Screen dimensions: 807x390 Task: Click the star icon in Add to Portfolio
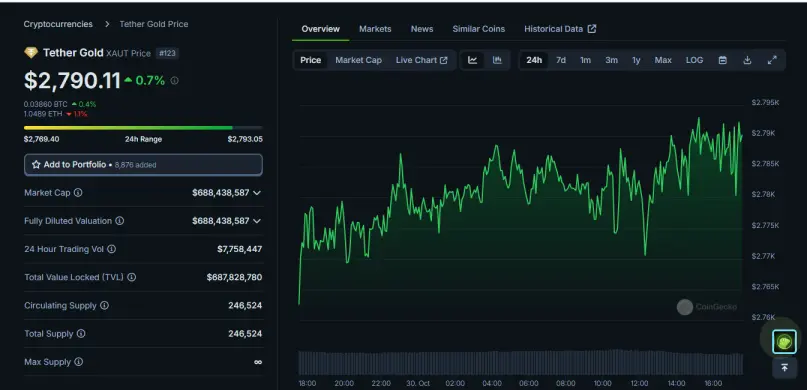tap(36, 165)
